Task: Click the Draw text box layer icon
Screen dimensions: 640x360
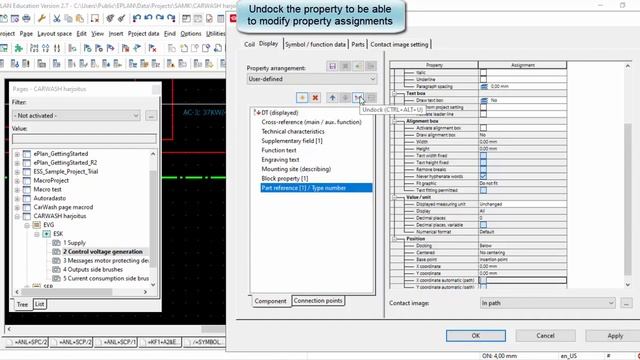Action: pos(484,100)
